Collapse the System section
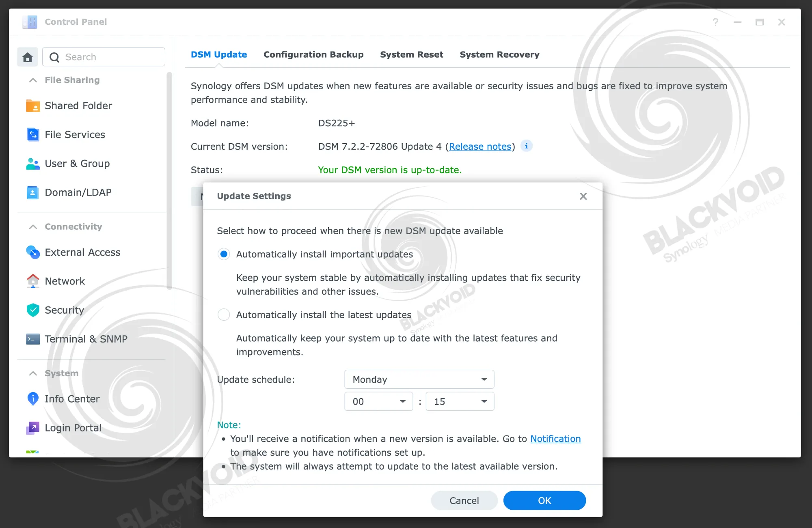 point(33,373)
